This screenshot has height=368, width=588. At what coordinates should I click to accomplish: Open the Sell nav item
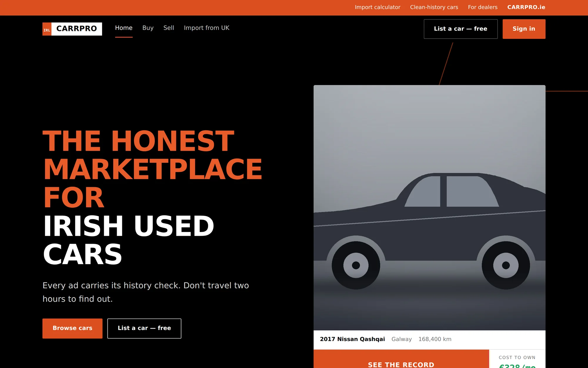[169, 28]
